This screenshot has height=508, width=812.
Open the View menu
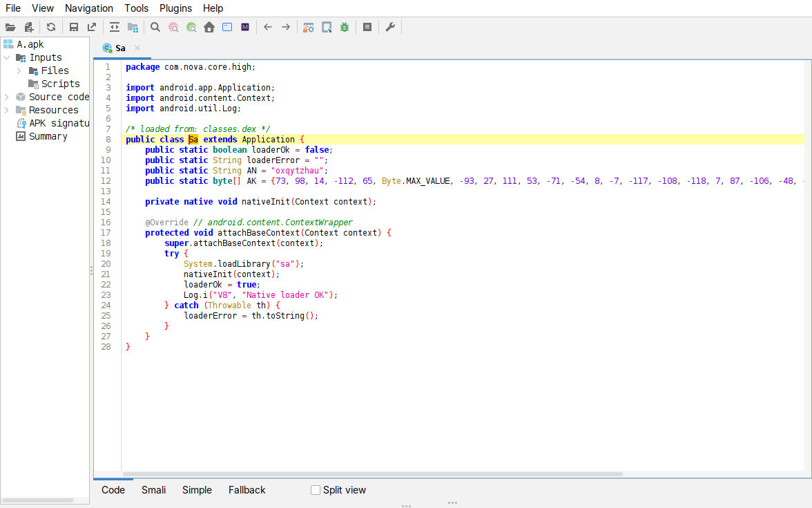[43, 8]
